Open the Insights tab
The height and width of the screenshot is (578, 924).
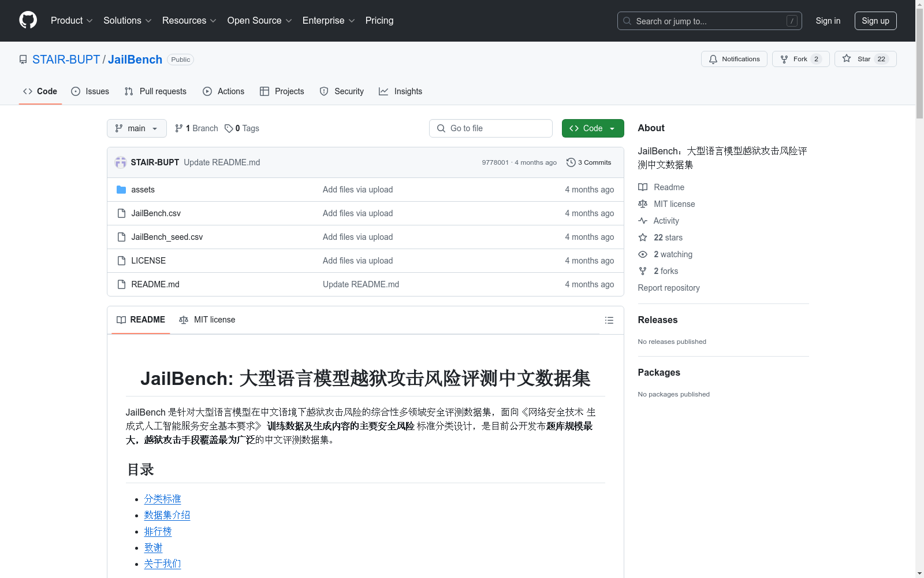click(x=400, y=91)
